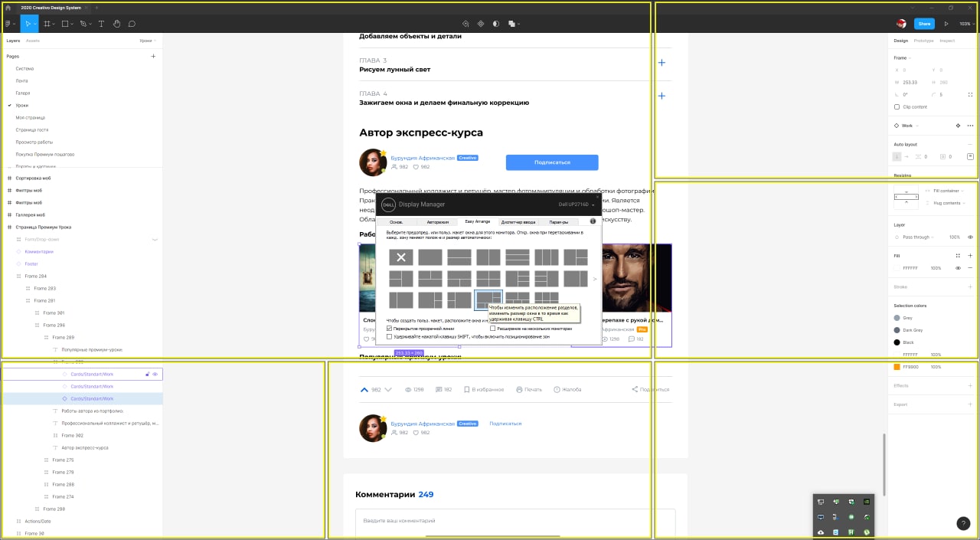The height and width of the screenshot is (540, 980).
Task: Select the Frame tool
Action: click(x=47, y=24)
